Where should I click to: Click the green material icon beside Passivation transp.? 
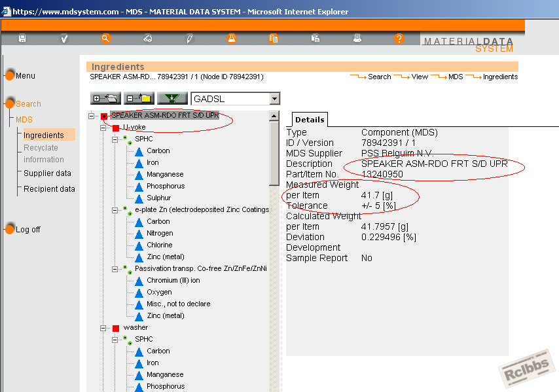click(x=127, y=270)
